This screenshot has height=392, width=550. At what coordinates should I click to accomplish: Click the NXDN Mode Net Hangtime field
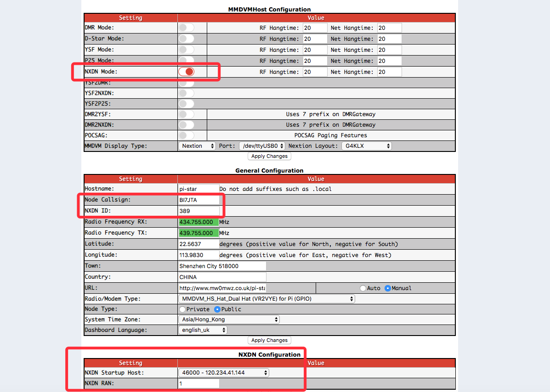pyautogui.click(x=389, y=72)
